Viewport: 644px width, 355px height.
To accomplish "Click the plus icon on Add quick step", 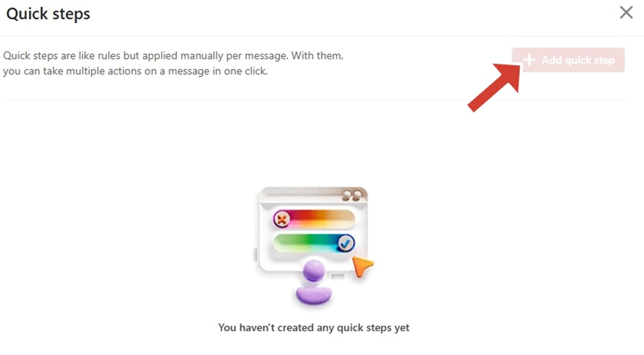I will click(x=529, y=60).
